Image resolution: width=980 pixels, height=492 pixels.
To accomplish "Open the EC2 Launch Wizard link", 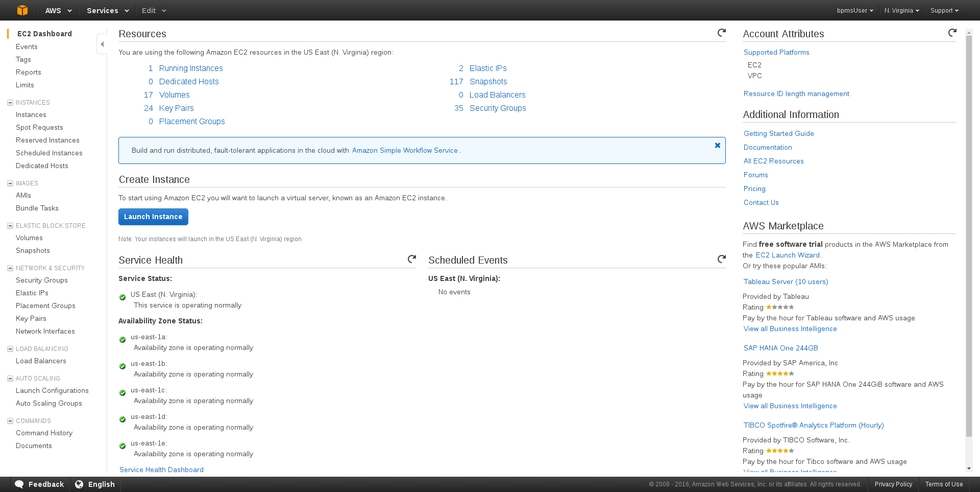I will click(788, 255).
